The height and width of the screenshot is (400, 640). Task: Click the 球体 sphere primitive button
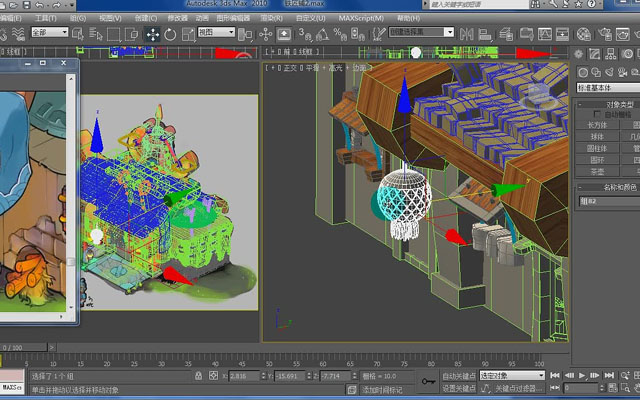(597, 136)
